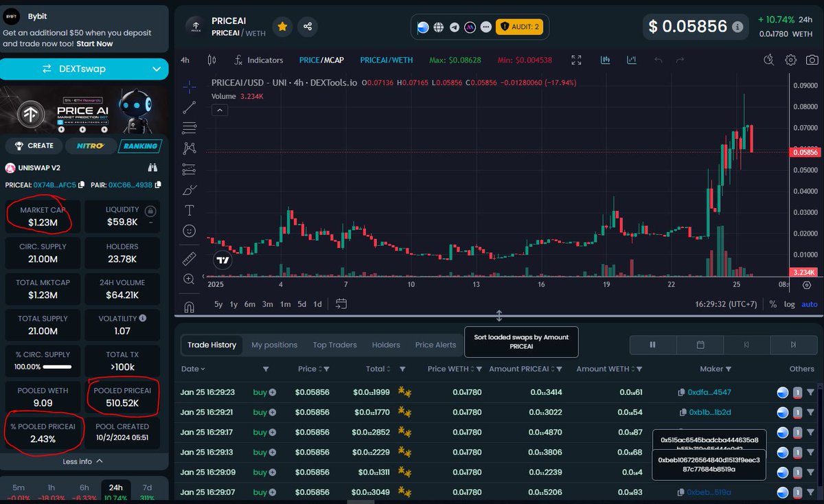Collapse panel with Less info
The height and width of the screenshot is (504, 824).
84,461
